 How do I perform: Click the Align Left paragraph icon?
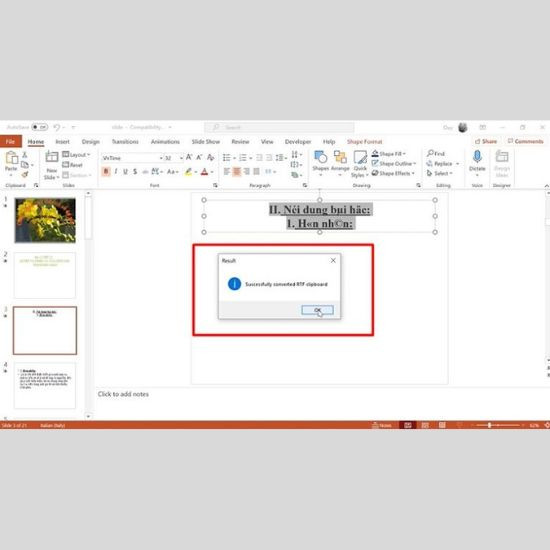[227, 172]
